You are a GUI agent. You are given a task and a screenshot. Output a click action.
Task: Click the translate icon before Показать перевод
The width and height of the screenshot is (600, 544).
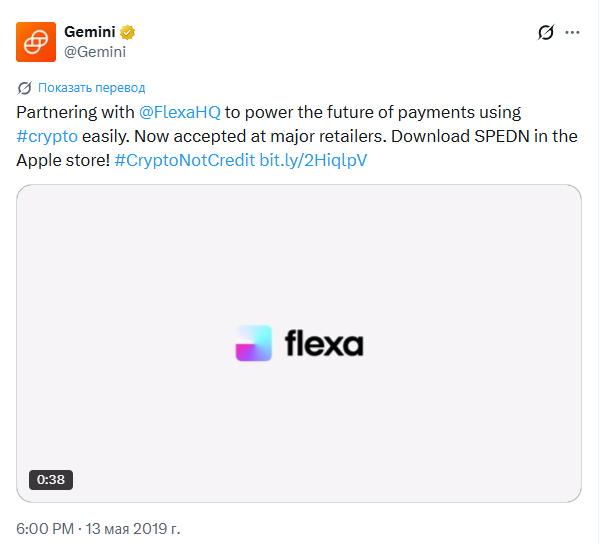(24, 88)
